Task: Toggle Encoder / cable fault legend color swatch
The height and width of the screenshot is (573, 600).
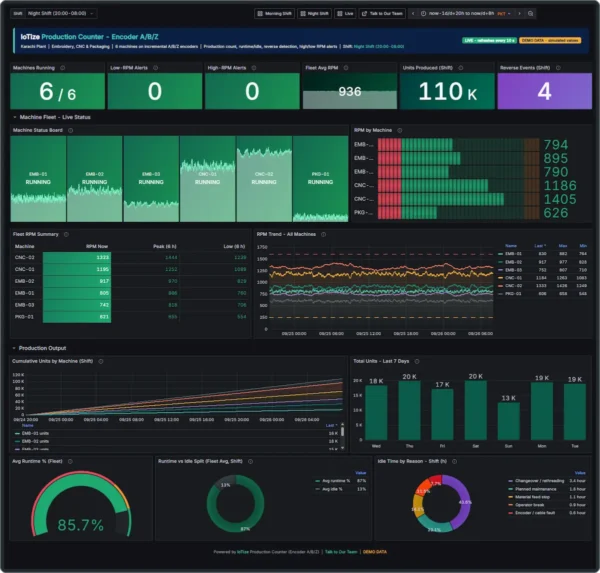Action: coord(510,513)
